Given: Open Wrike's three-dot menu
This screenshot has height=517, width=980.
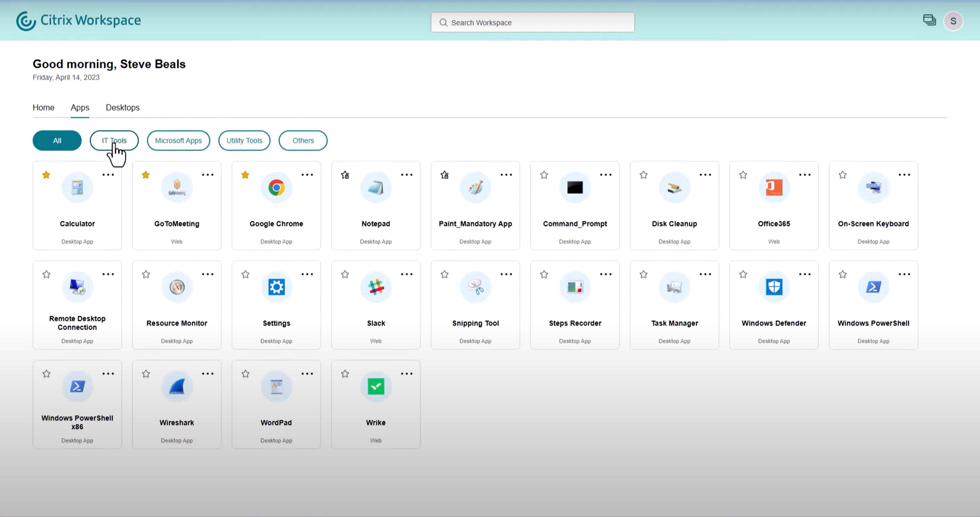Looking at the screenshot, I should [x=407, y=374].
